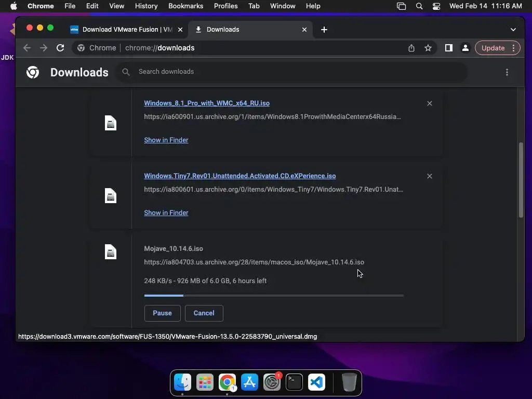Open Terminal from the Dock

point(294,382)
